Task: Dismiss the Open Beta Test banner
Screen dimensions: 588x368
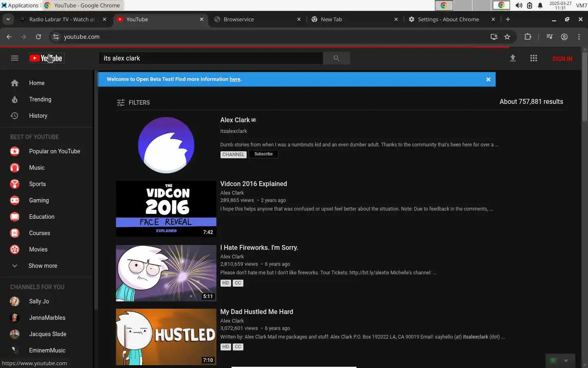Action: pyautogui.click(x=488, y=79)
